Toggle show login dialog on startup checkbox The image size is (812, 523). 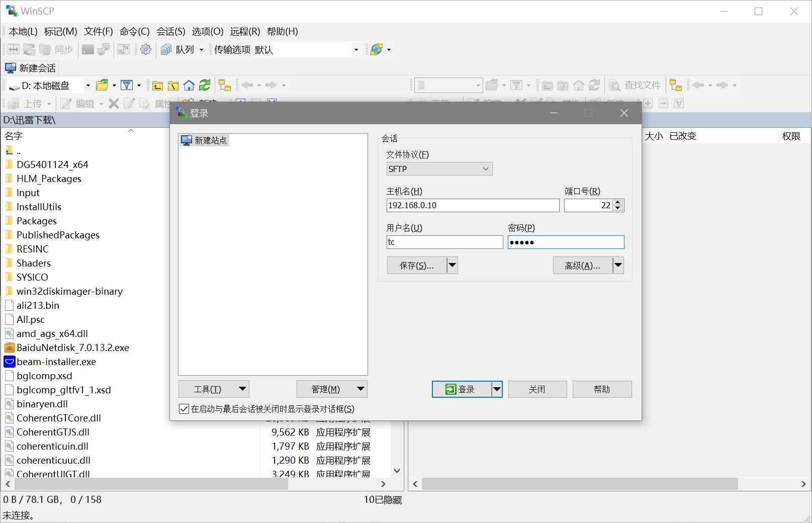coord(184,409)
